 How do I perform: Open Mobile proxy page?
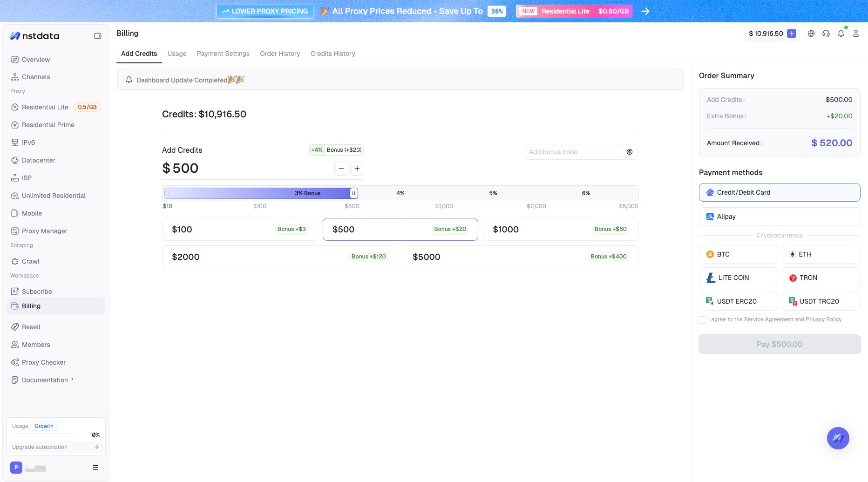click(x=56, y=213)
